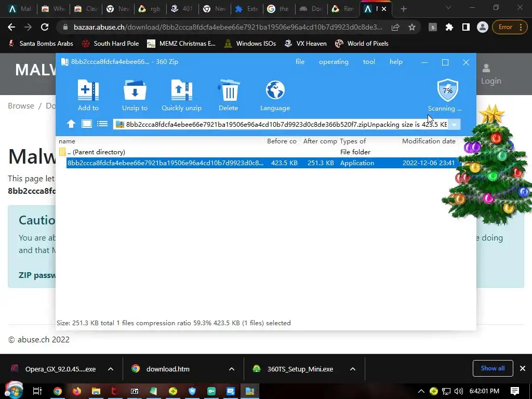Open MEMZ Christmas E... bookmark

pyautogui.click(x=181, y=44)
